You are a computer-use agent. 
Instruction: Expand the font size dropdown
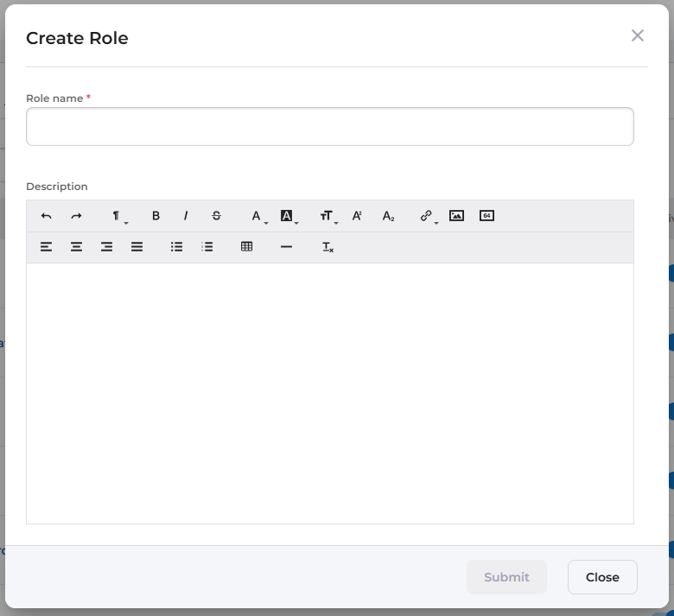(327, 216)
